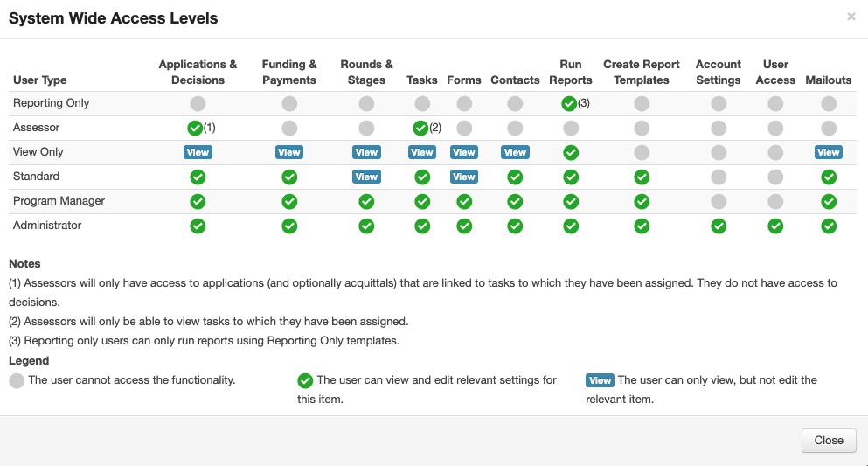Click the View Only Contacts View badge
Image resolution: width=868 pixels, height=466 pixels.
click(x=515, y=152)
